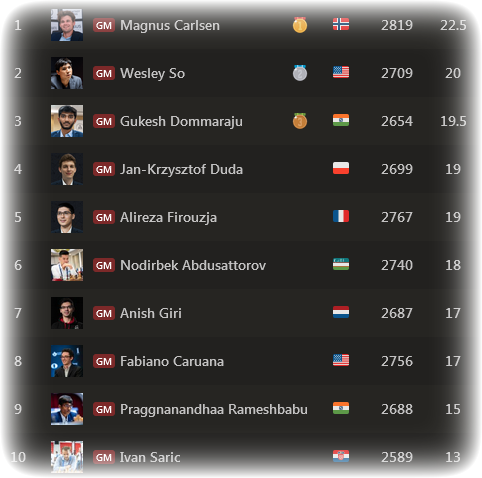
Task: Click Anish Giri's profile picture
Action: click(67, 313)
